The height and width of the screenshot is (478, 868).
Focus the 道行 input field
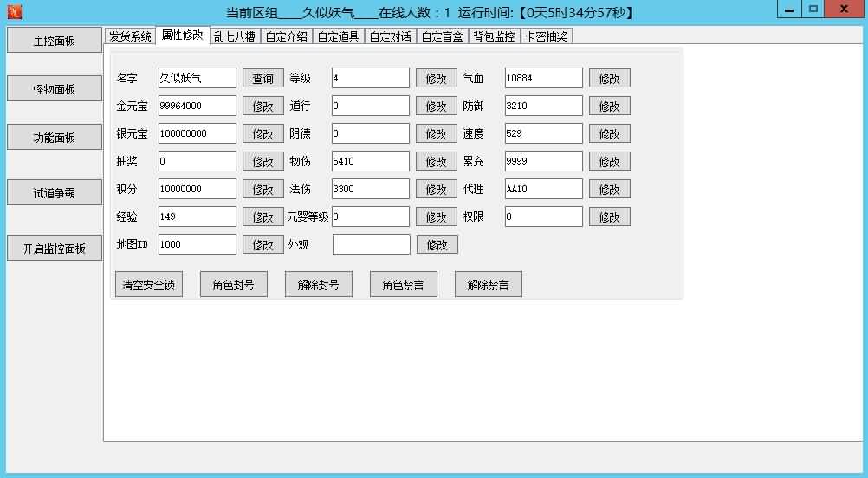[x=371, y=106]
